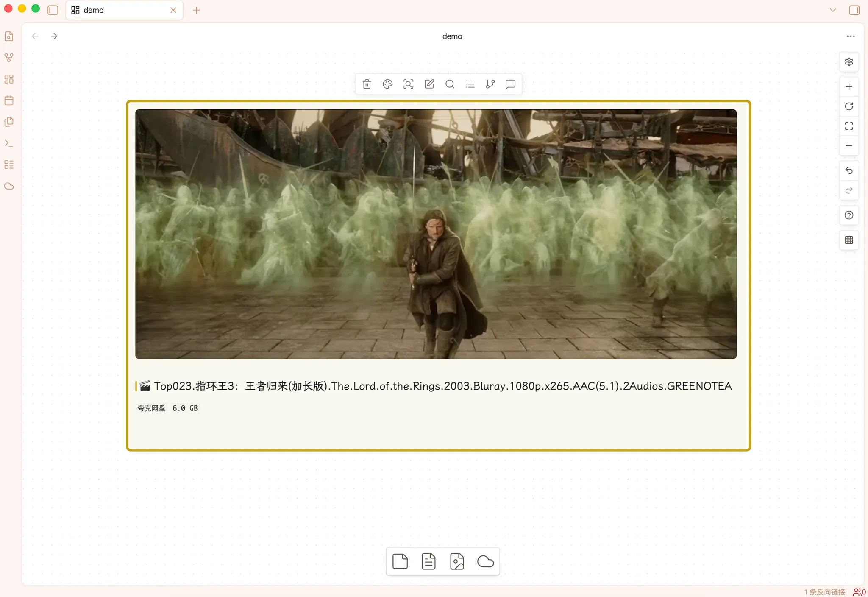Zoom out of the canvas

849,145
